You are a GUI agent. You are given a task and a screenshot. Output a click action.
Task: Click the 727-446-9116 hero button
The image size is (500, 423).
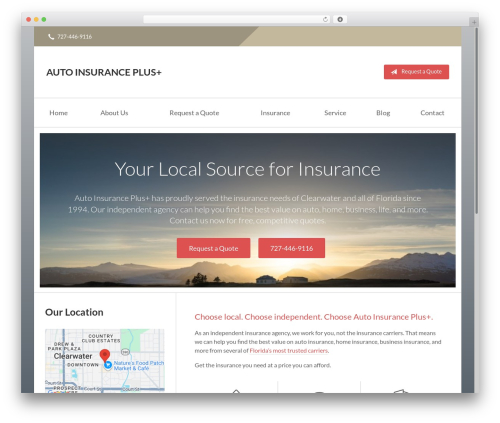coord(292,248)
